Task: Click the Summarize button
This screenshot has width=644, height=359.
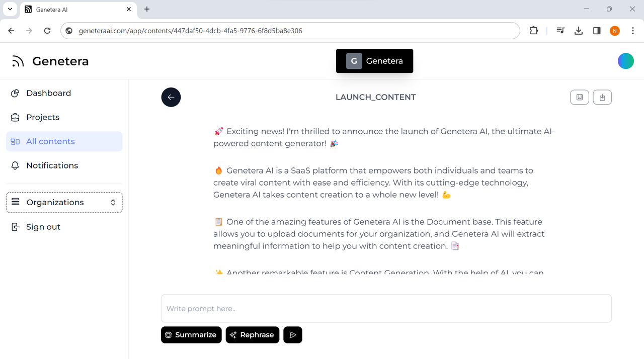Action: (x=191, y=335)
